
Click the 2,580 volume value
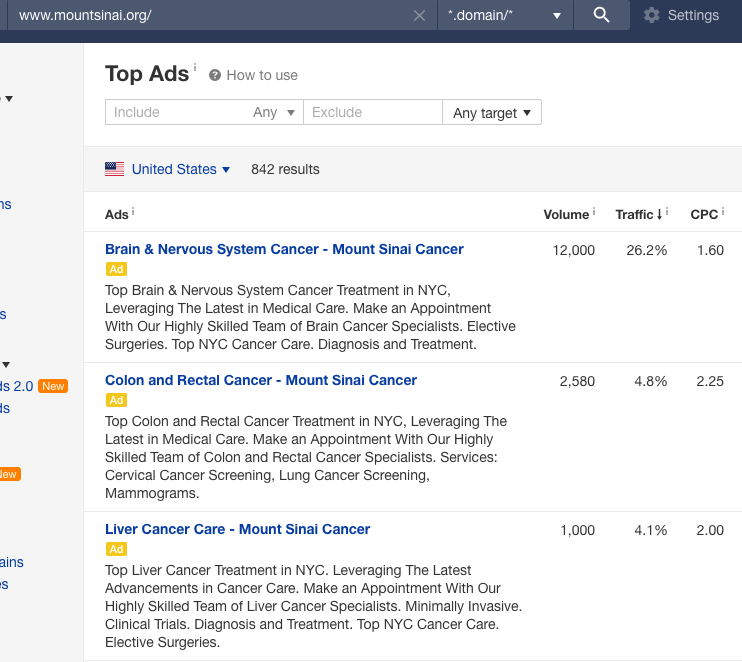tap(577, 381)
